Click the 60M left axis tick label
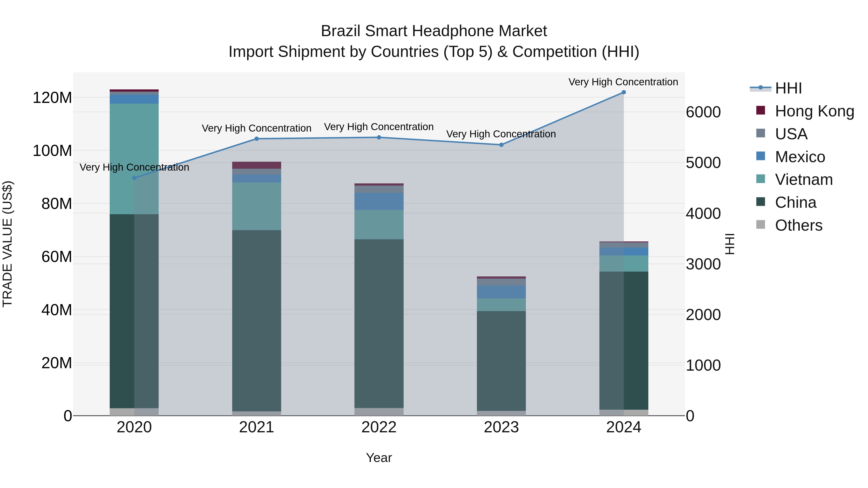This screenshot has height=488, width=868. click(x=57, y=257)
